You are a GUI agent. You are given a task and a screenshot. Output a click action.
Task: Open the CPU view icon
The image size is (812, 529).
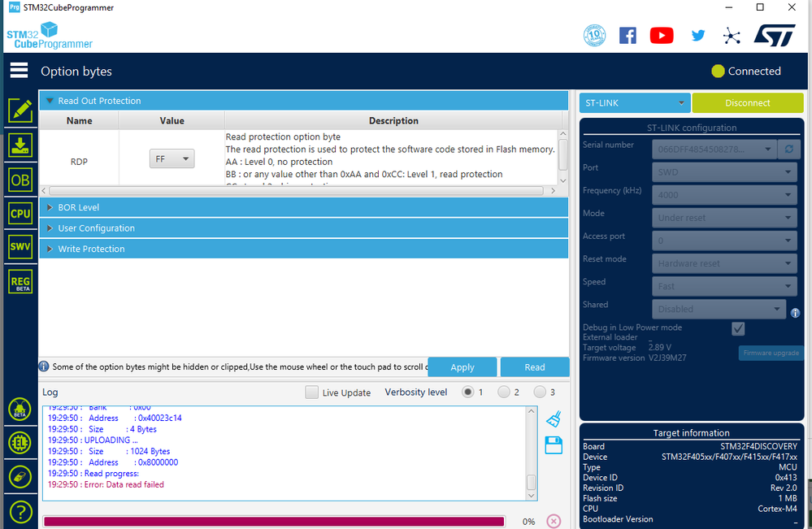click(x=20, y=213)
